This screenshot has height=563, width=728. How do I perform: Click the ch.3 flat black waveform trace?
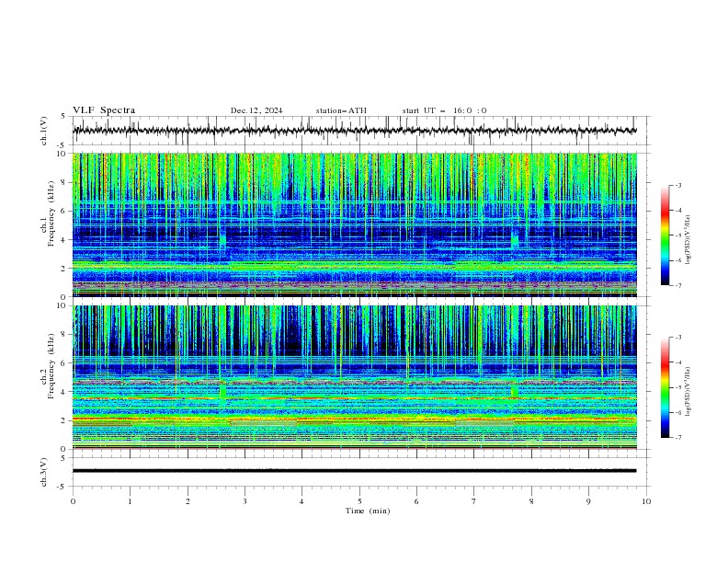pyautogui.click(x=354, y=471)
